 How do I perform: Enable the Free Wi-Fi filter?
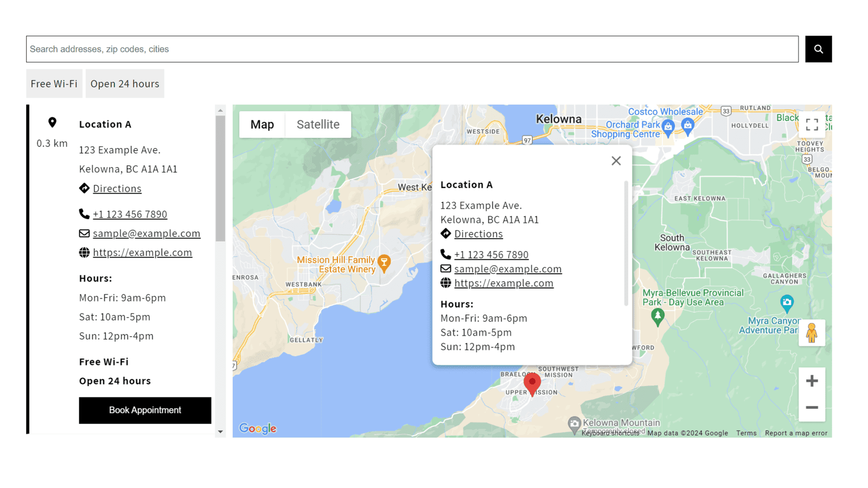click(x=54, y=84)
